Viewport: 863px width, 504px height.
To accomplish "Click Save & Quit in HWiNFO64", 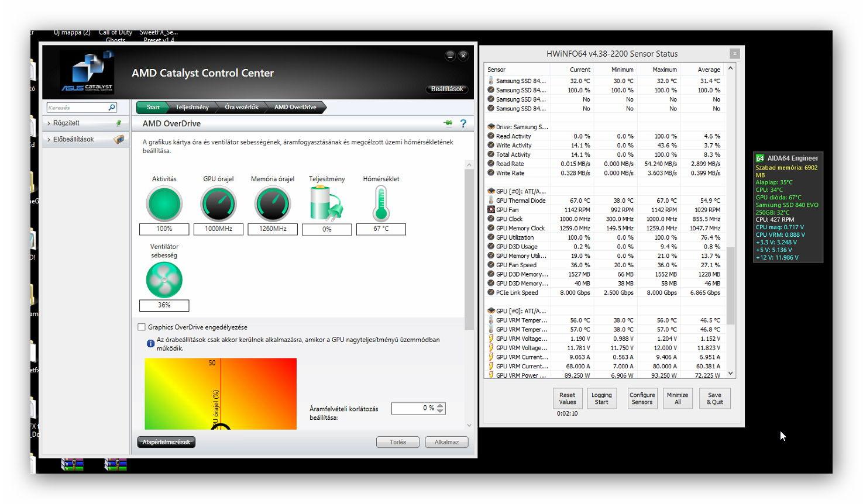I will tap(714, 398).
